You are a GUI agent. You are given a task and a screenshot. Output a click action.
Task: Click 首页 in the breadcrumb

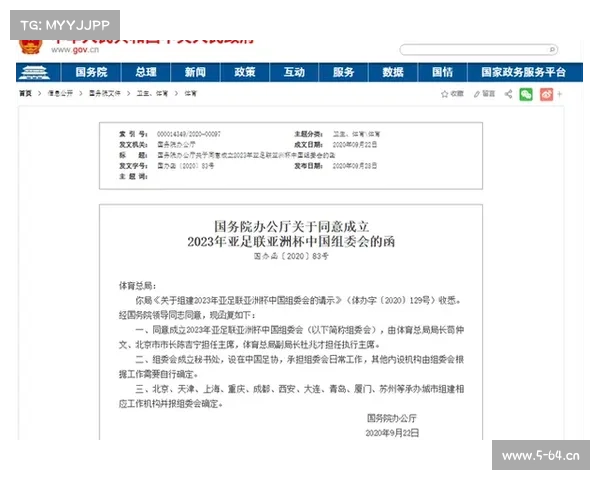[x=26, y=93]
